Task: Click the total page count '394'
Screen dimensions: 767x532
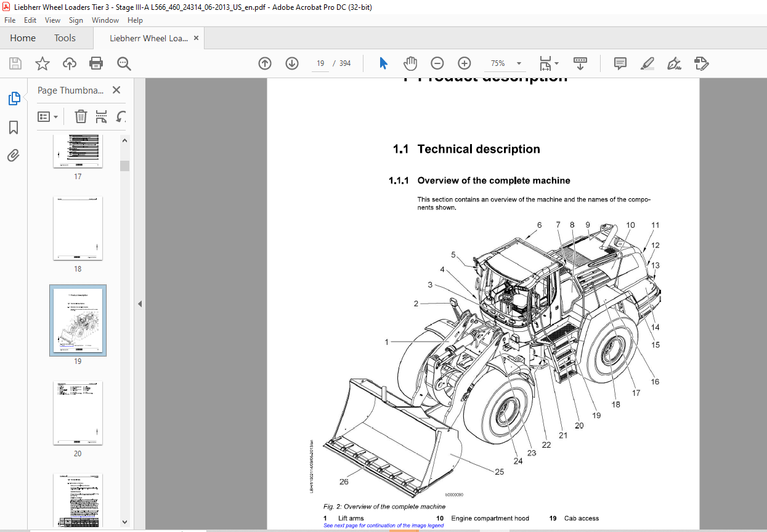Action: coord(345,63)
